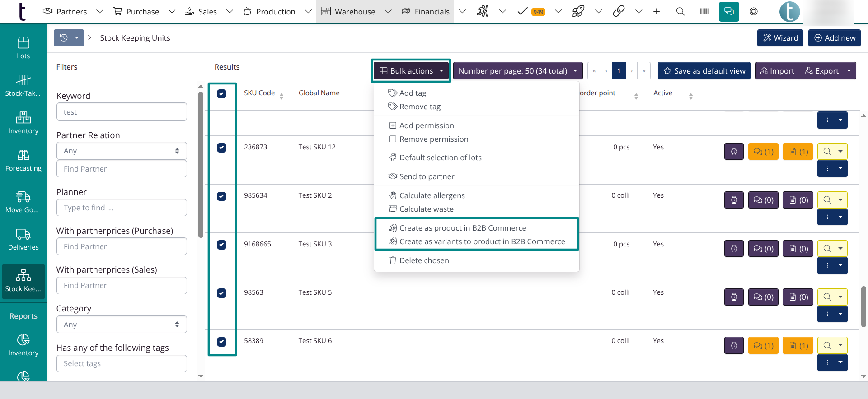Expand row actions menu for Test SKU 12
Screen dimensions: 868x399
[832, 168]
